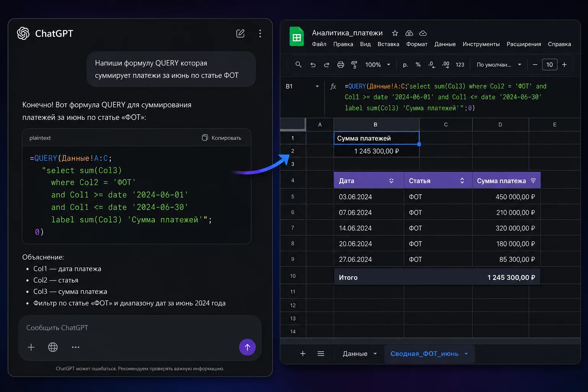The image size is (588, 392).
Task: Open the Правка menu
Action: [343, 44]
